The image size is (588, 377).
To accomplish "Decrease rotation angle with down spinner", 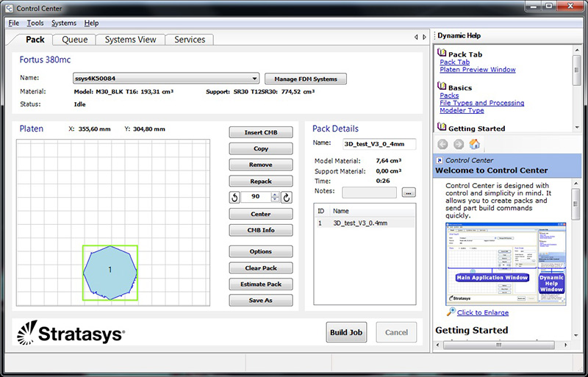I will pos(275,200).
